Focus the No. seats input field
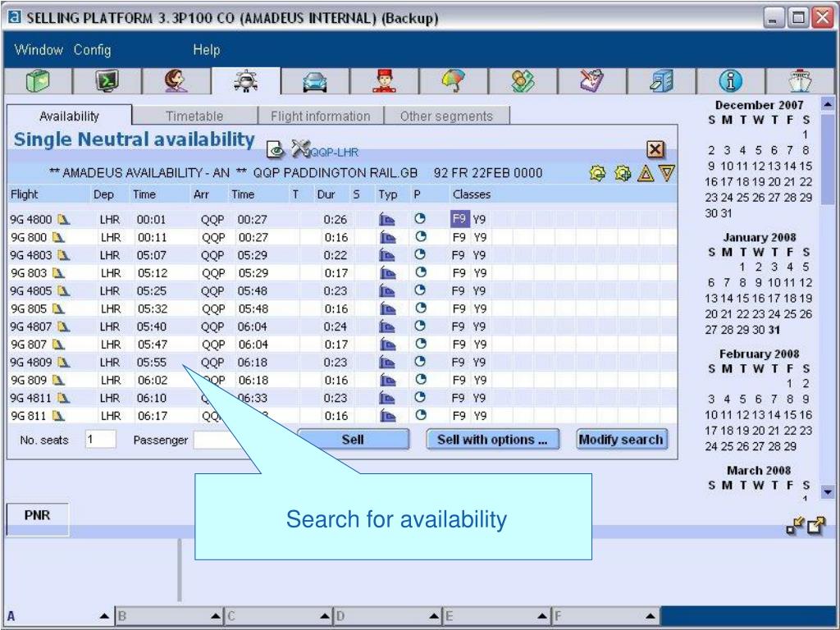Screen dimensions: 840x630 coord(100,440)
